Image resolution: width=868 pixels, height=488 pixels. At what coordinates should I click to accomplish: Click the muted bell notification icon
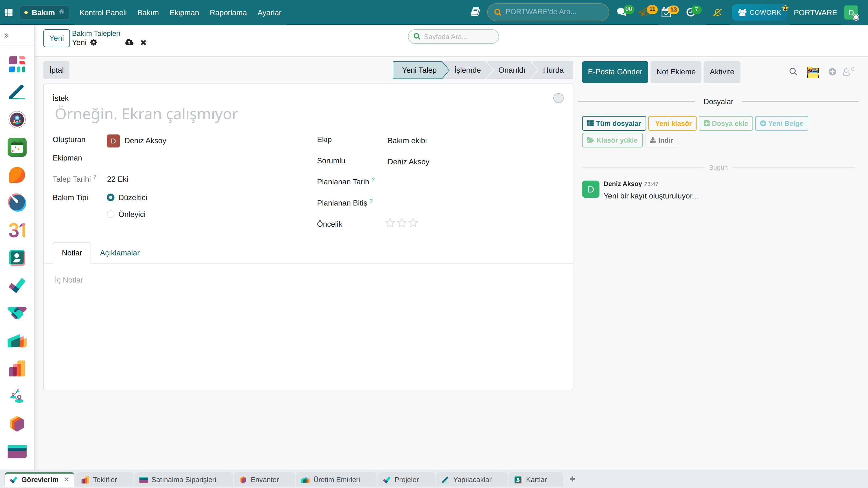(x=717, y=12)
